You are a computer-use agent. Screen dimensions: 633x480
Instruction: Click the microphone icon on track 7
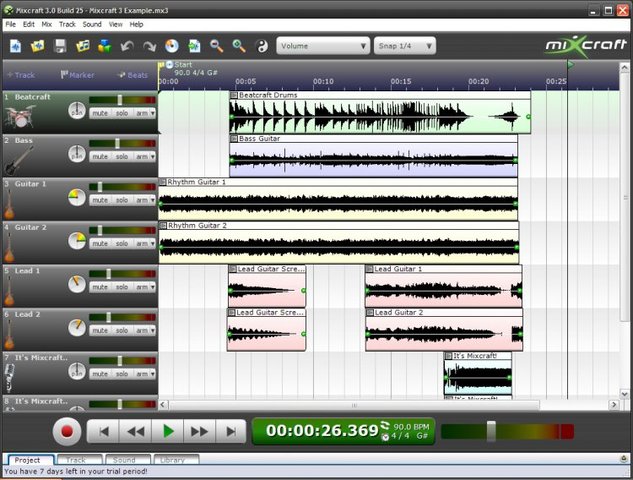coord(9,378)
